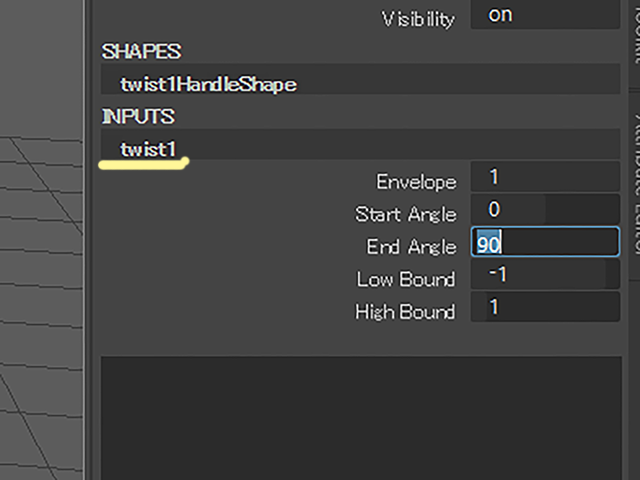Image resolution: width=640 pixels, height=480 pixels.
Task: Select the End Angle attribute label
Action: 411,246
